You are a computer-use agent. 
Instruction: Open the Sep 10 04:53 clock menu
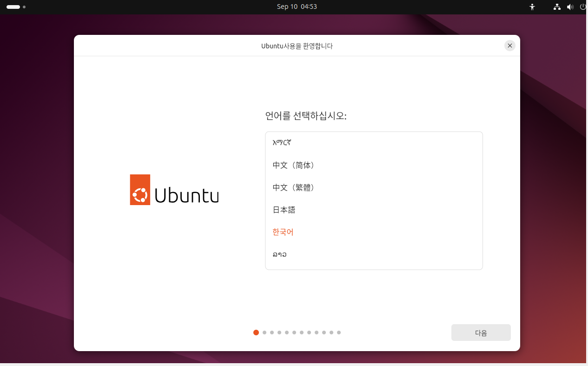(297, 7)
